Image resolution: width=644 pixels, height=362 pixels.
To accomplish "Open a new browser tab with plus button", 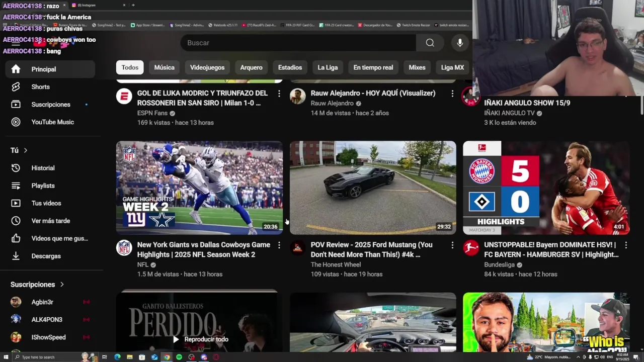I will [x=133, y=5].
